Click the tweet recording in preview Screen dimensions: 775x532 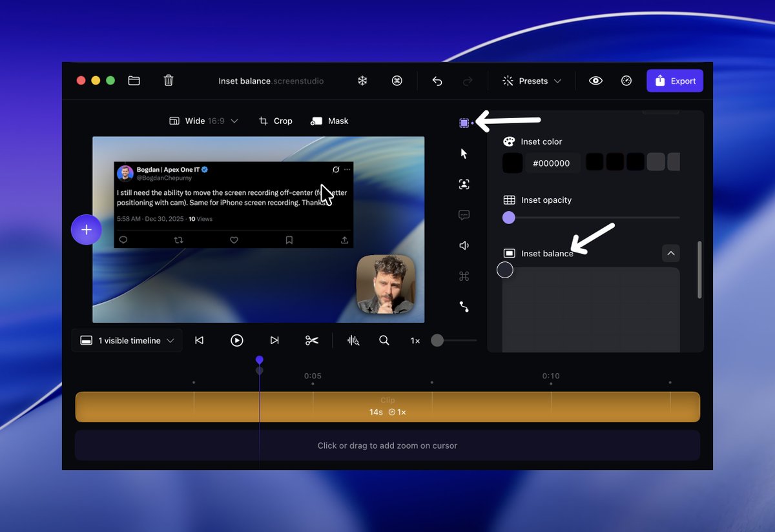pyautogui.click(x=234, y=205)
